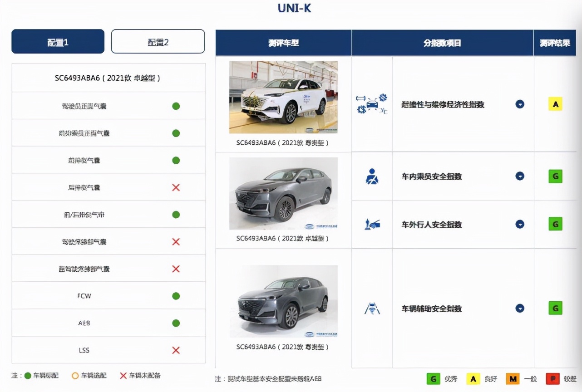Click the orange 车辆选配 legend circle

click(75, 376)
